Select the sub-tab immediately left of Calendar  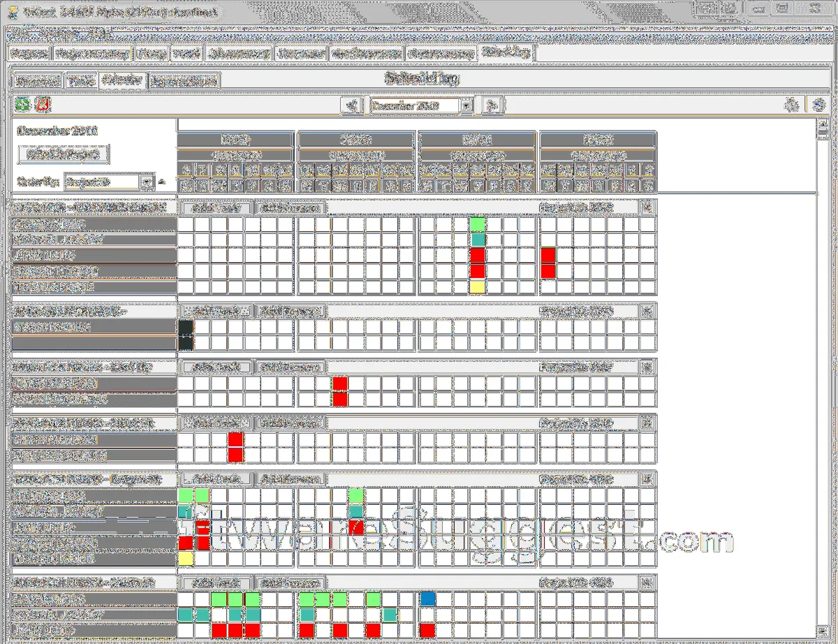click(81, 81)
